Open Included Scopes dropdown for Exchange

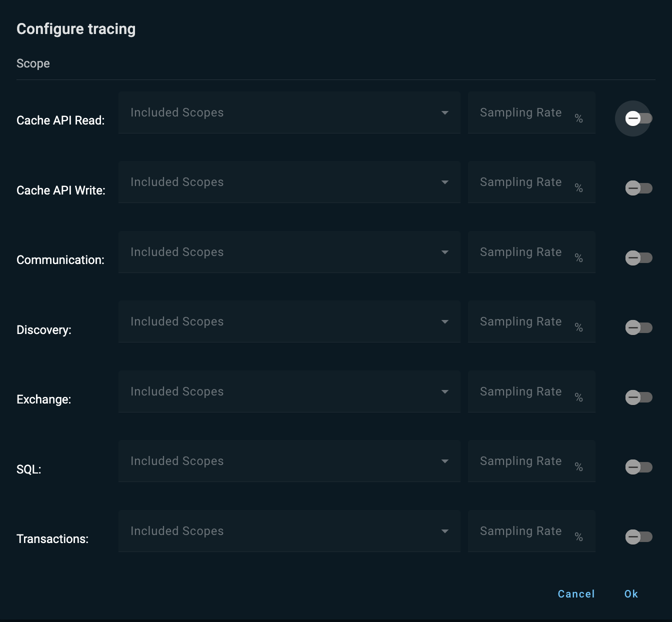pyautogui.click(x=289, y=391)
